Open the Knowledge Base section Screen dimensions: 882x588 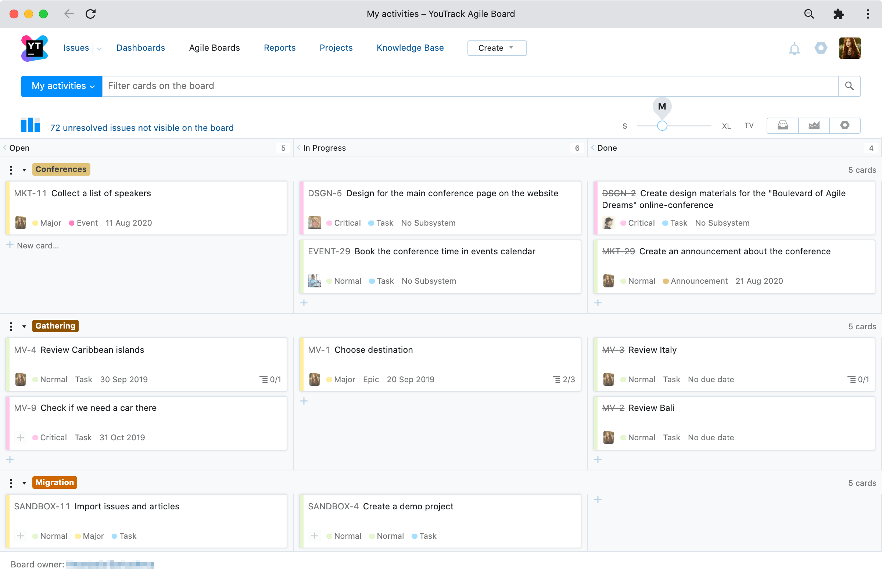click(x=410, y=48)
